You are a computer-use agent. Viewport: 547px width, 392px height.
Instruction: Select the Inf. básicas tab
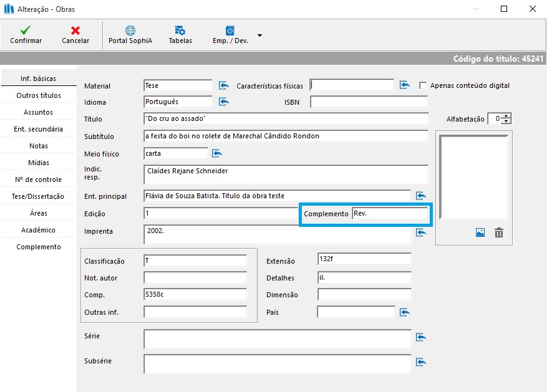point(39,79)
